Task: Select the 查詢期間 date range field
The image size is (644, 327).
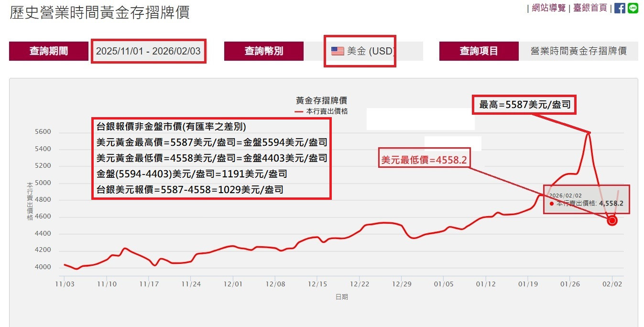Action: pyautogui.click(x=148, y=51)
